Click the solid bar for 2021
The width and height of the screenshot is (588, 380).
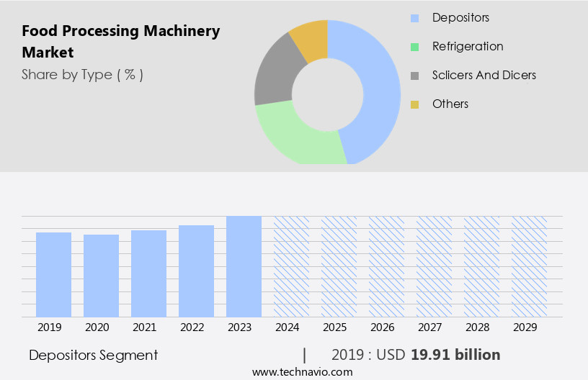point(149,273)
